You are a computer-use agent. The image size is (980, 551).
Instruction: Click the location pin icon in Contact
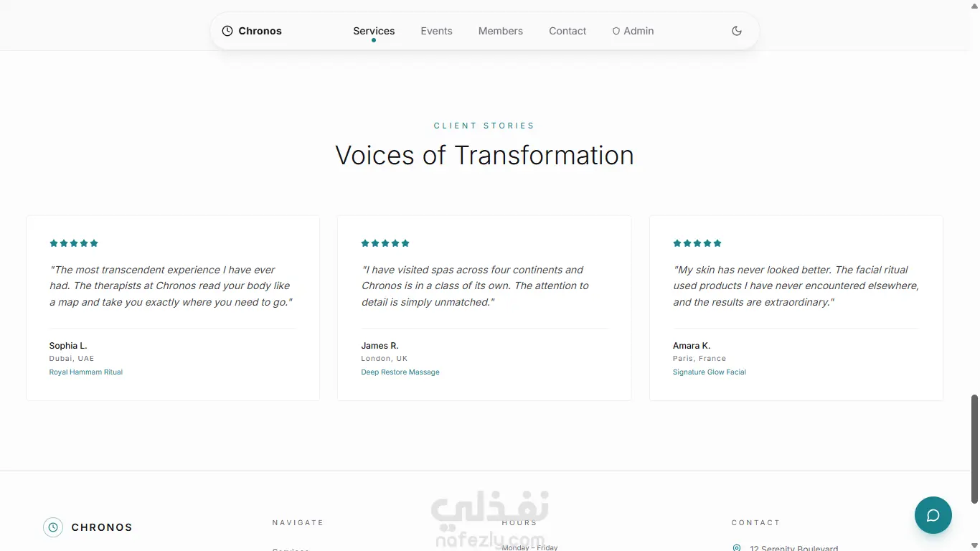point(736,548)
